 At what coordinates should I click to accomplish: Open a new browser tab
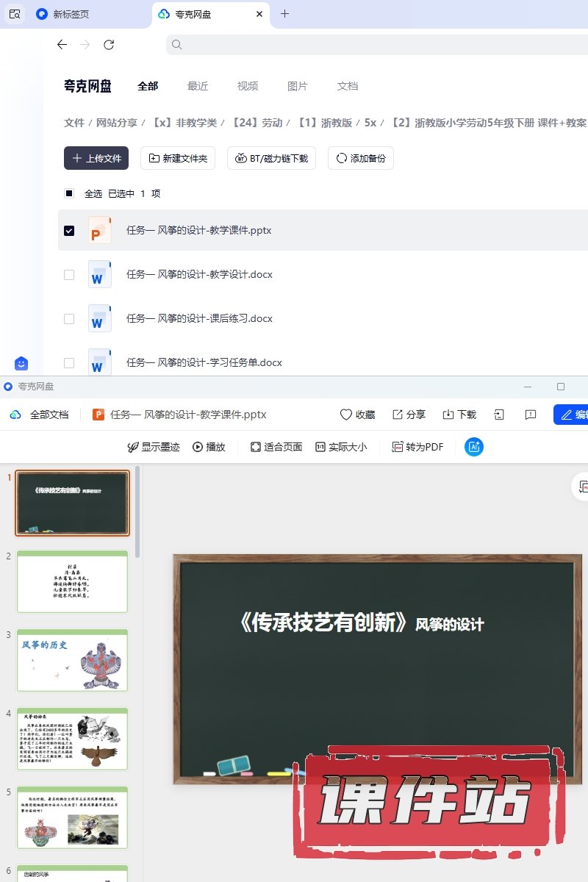[x=285, y=14]
